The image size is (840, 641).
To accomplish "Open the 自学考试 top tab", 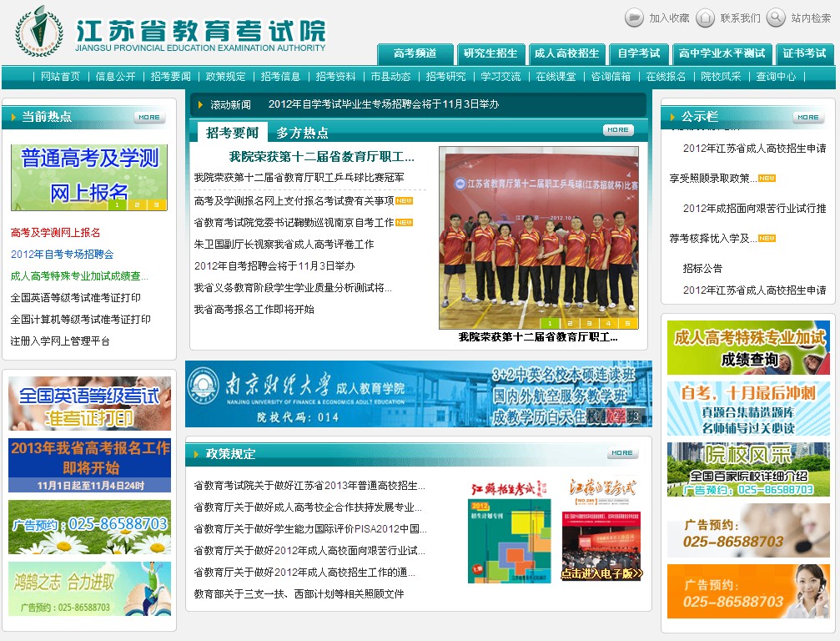I will pyautogui.click(x=639, y=53).
